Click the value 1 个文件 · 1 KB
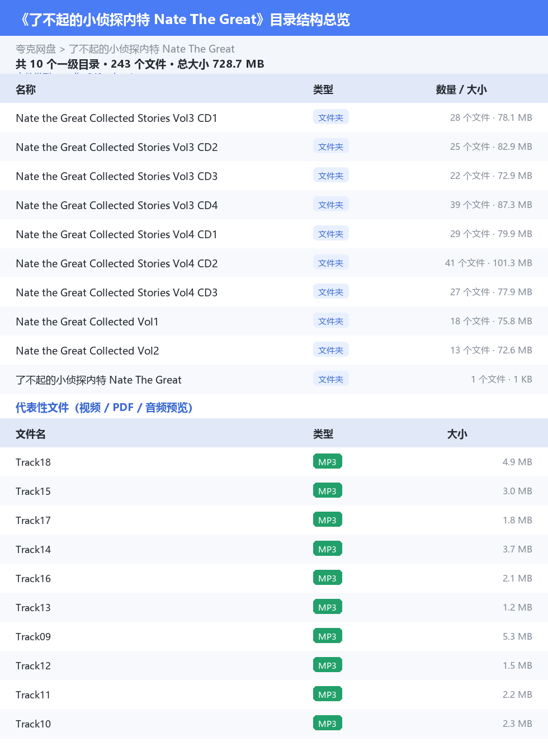 502,379
